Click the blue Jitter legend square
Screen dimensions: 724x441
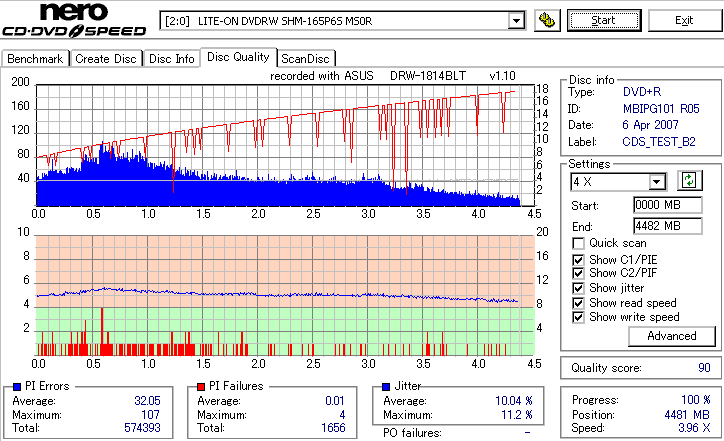(386, 387)
